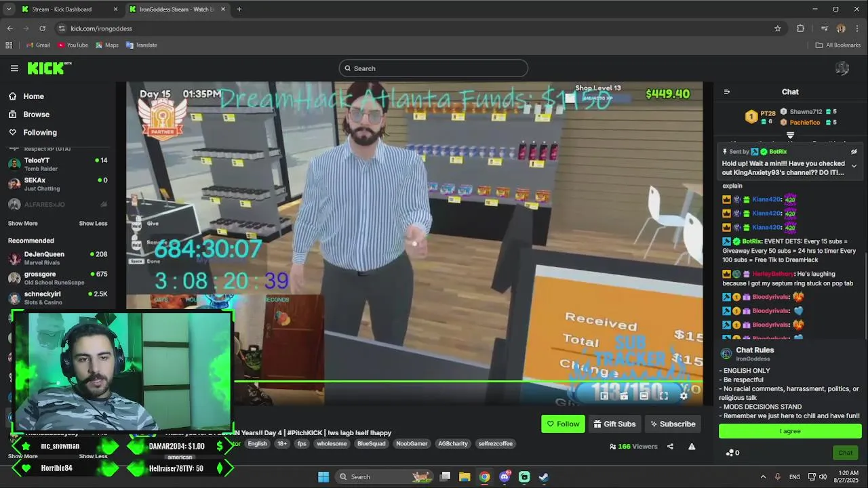Select the AGBcharity tag
Viewport: 868px width, 488px height.
452,444
